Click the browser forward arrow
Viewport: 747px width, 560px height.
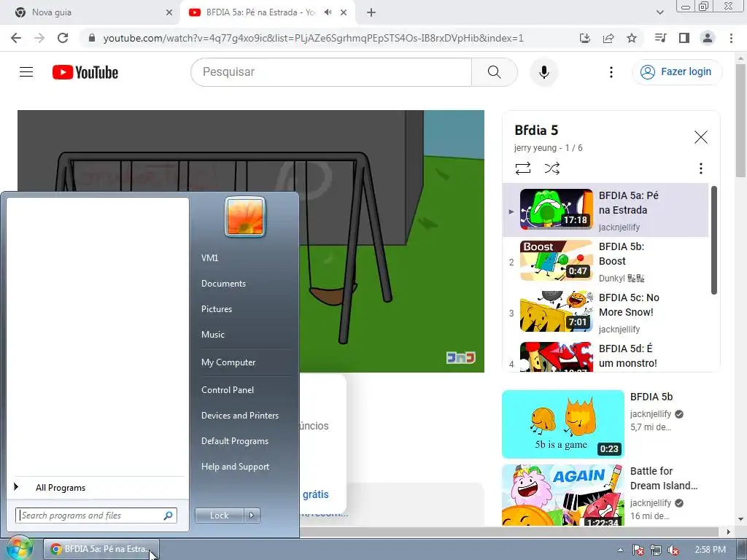[x=39, y=38]
